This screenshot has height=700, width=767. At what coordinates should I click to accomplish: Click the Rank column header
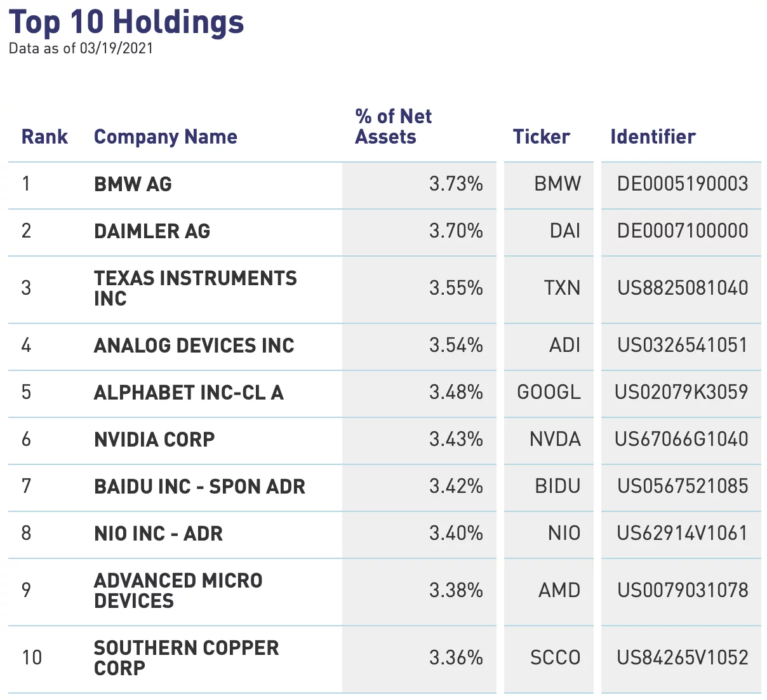click(44, 137)
